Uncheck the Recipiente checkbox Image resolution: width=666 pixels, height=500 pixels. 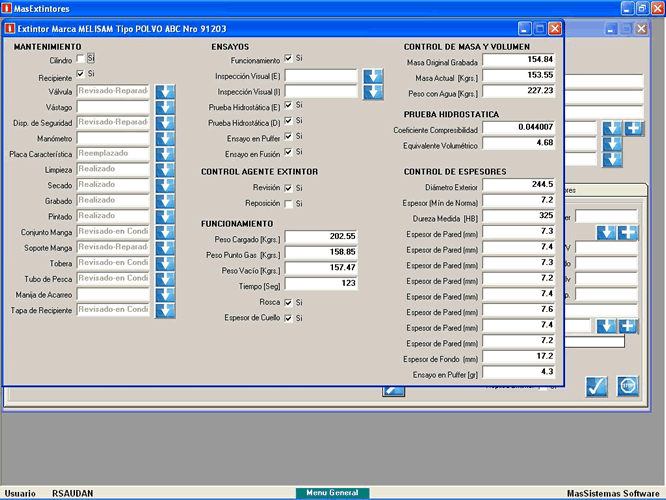point(81,74)
